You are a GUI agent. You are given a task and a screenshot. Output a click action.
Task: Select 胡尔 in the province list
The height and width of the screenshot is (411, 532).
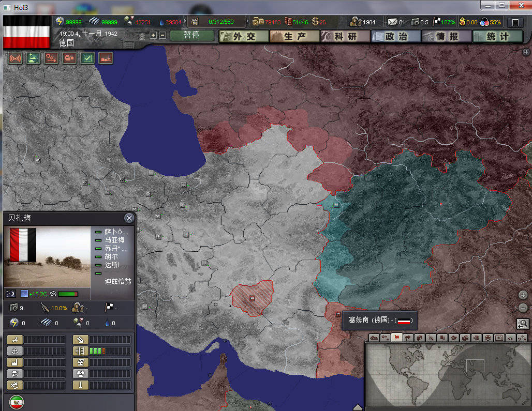[111, 256]
